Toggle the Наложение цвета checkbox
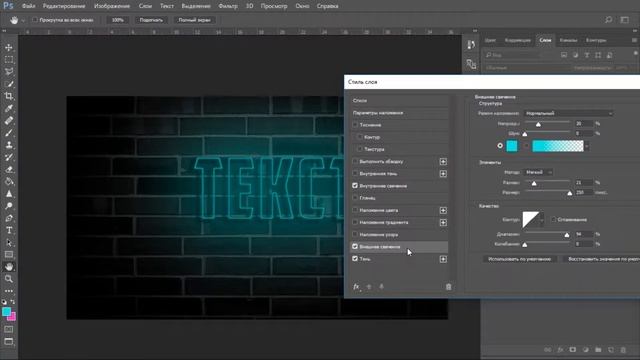The height and width of the screenshot is (360, 640). [355, 210]
